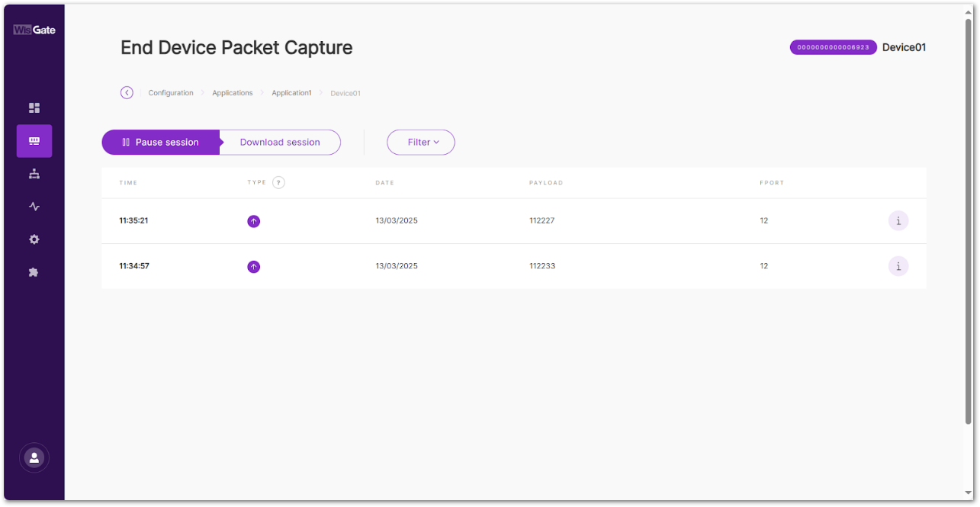Select the Configuration breadcrumb item
The height and width of the screenshot is (507, 980).
click(171, 92)
